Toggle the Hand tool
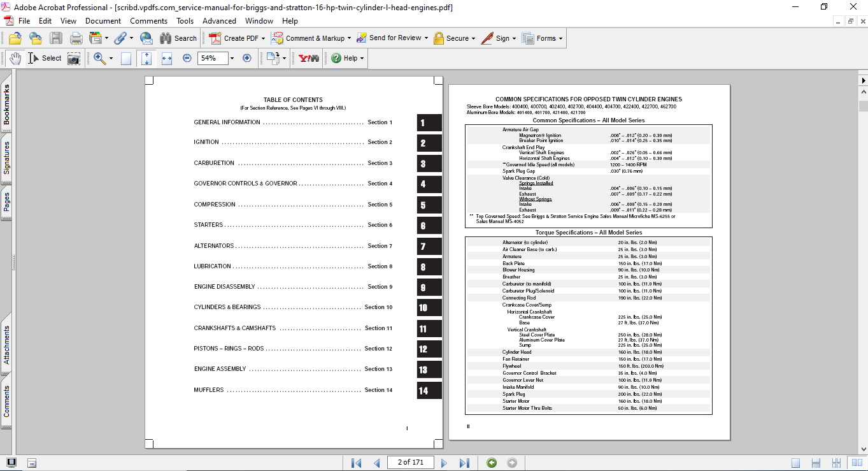868x471 pixels. (15, 59)
